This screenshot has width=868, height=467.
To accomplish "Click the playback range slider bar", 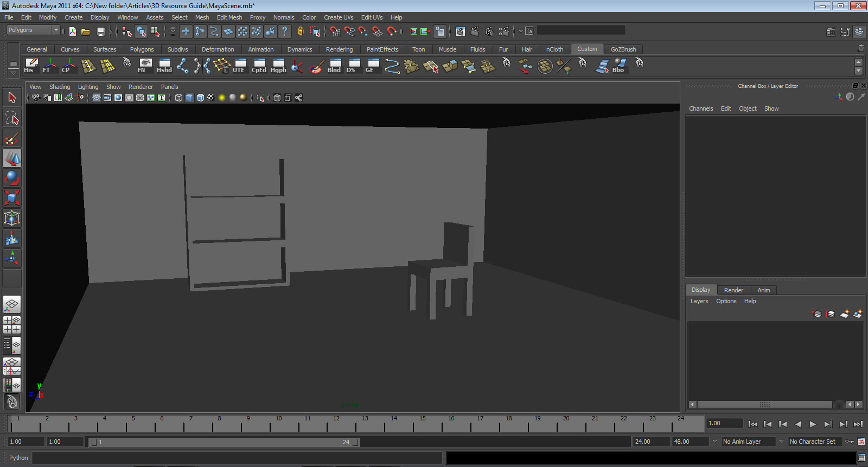I will coord(224,442).
